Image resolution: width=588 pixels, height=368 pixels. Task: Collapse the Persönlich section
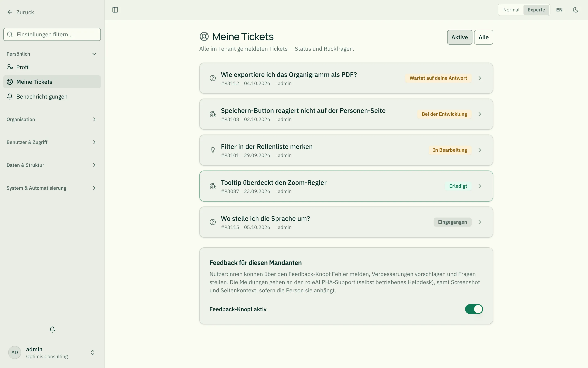click(52, 54)
